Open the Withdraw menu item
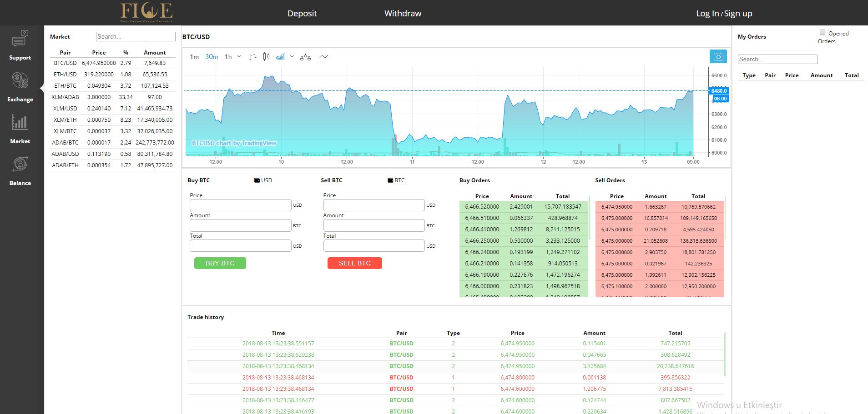This screenshot has width=868, height=414. (x=403, y=14)
